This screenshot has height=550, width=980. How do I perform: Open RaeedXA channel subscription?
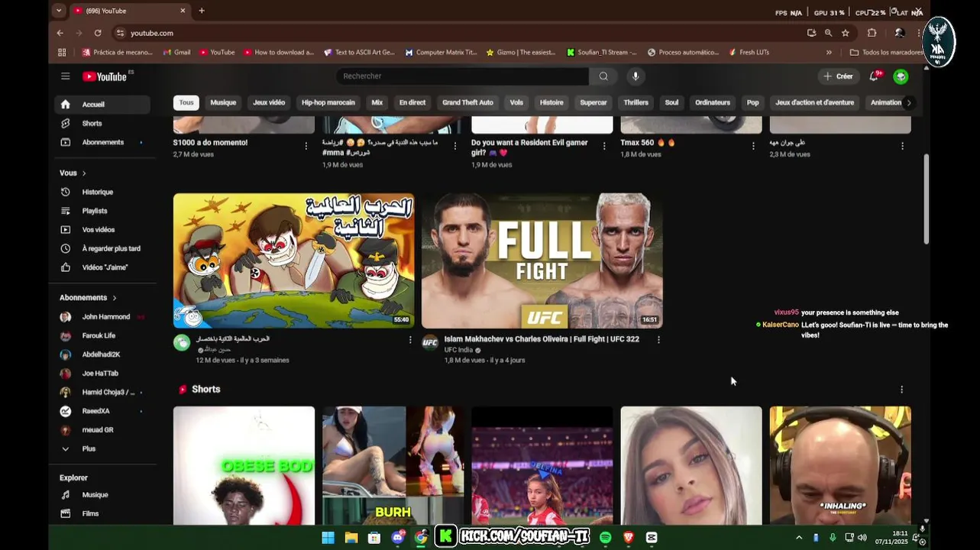102,411
